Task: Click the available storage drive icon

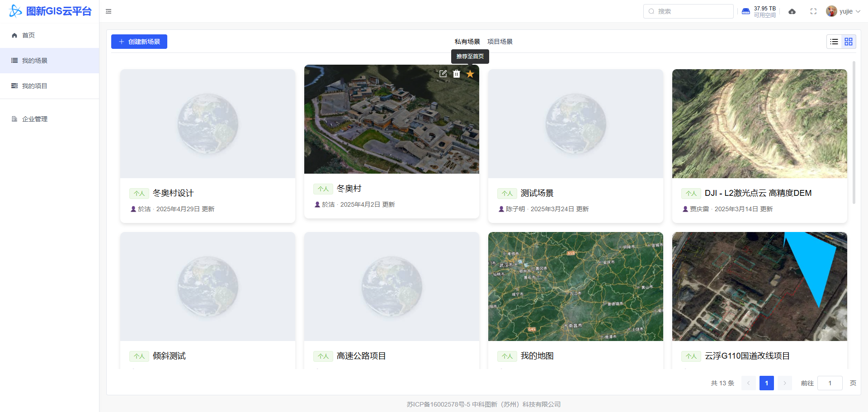Action: 746,11
